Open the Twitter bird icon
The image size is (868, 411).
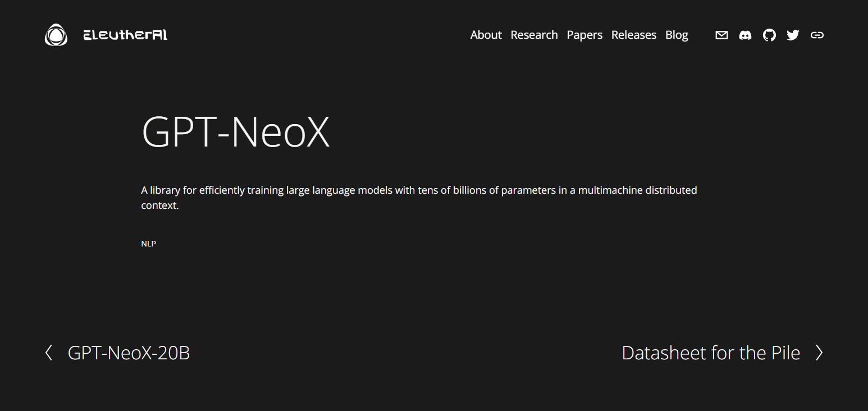pos(793,35)
